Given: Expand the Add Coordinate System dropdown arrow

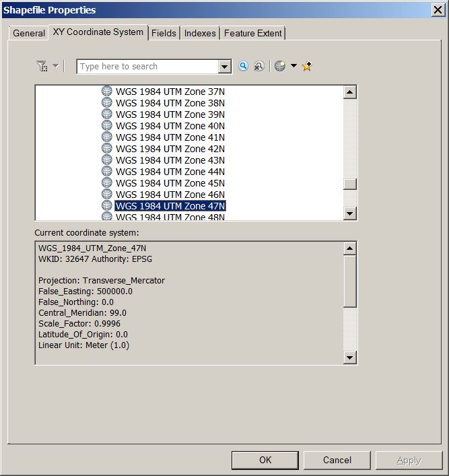Looking at the screenshot, I should (293, 65).
